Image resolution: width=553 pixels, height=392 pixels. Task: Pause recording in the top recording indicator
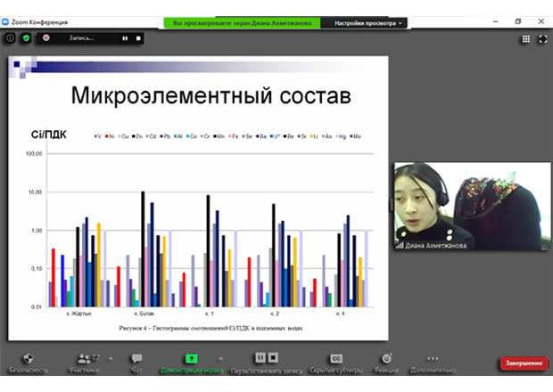(125, 38)
